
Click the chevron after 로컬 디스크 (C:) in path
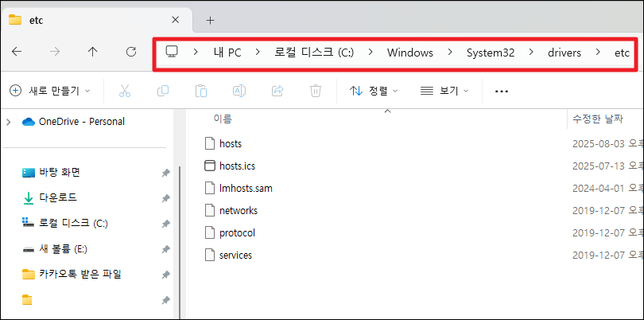370,53
